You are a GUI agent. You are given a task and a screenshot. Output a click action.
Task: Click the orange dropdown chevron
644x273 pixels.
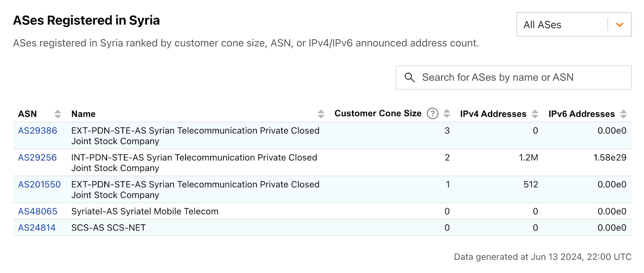(x=619, y=25)
